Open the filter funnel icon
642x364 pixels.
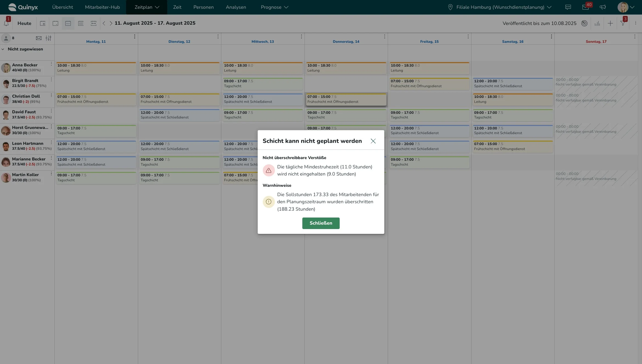click(x=623, y=24)
